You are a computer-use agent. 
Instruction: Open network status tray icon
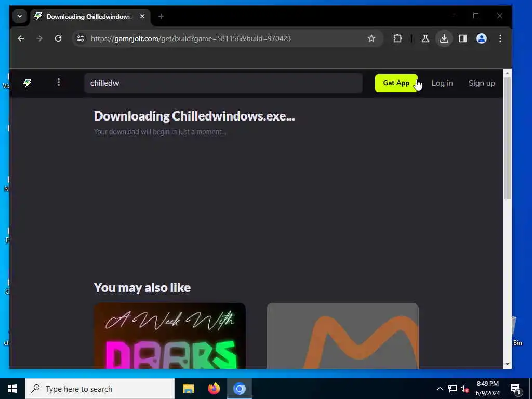click(453, 389)
